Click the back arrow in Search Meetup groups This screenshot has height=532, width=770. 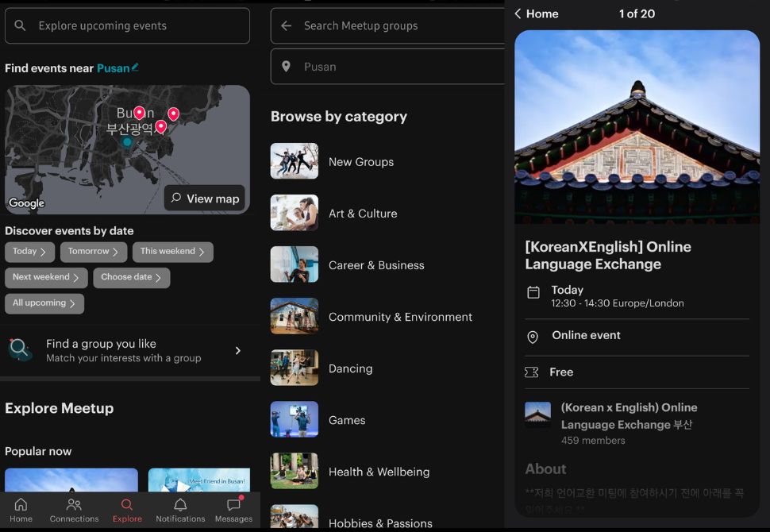click(x=287, y=25)
